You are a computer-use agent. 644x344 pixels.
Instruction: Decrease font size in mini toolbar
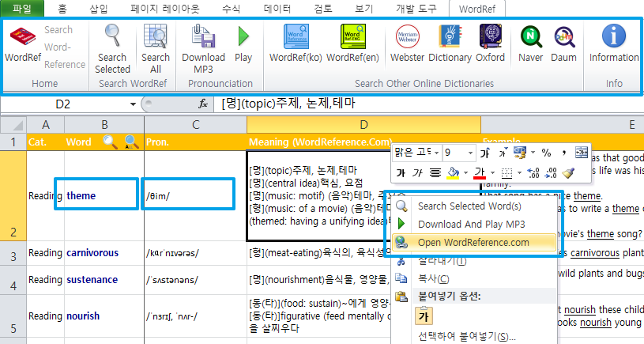click(503, 153)
